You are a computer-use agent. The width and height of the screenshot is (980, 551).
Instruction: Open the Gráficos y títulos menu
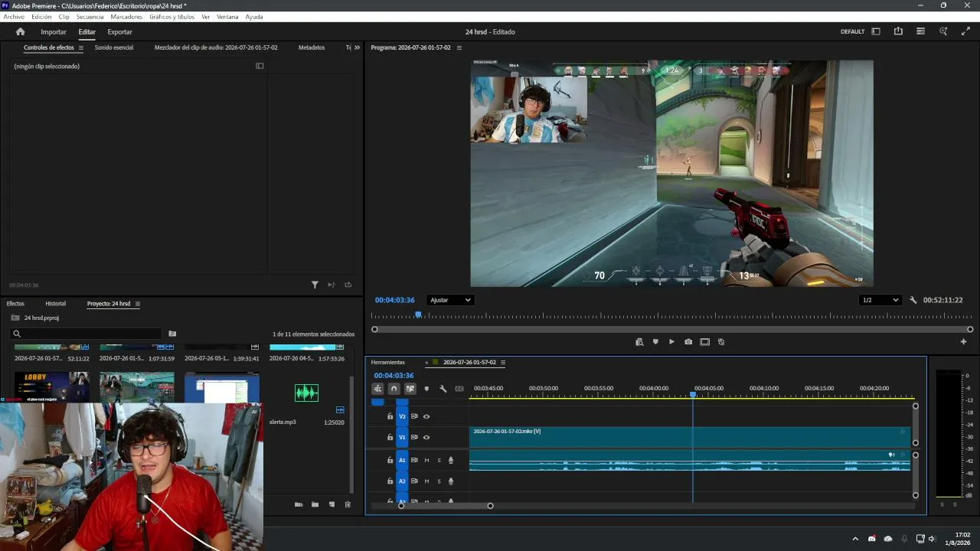172,17
